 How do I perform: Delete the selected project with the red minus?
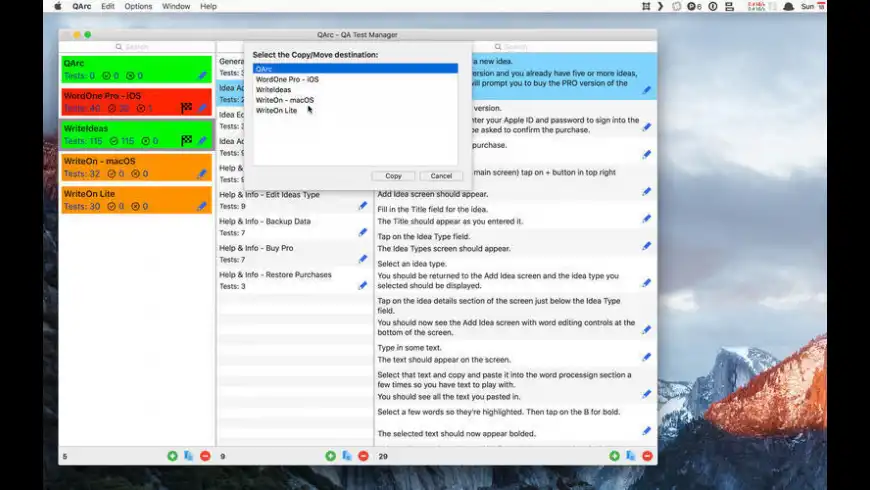[x=205, y=456]
